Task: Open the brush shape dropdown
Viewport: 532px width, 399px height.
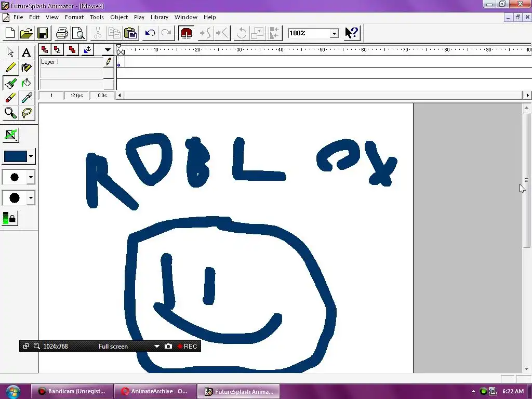Action: pyautogui.click(x=31, y=198)
